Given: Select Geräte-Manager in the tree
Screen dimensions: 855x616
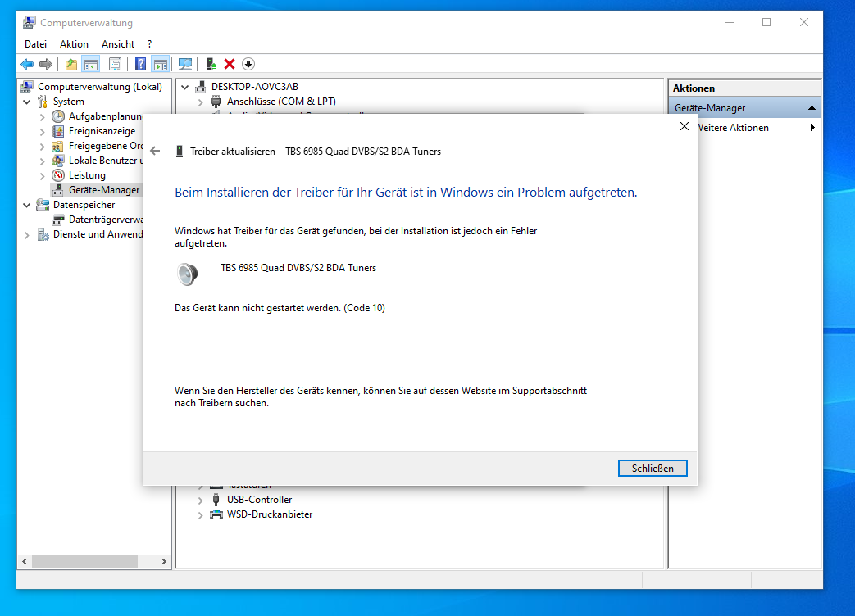Looking at the screenshot, I should tap(104, 189).
